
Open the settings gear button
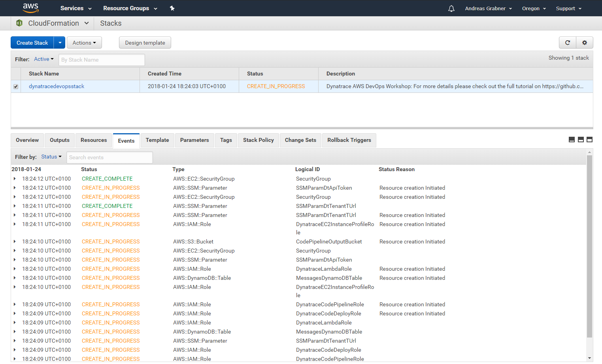[x=585, y=43]
